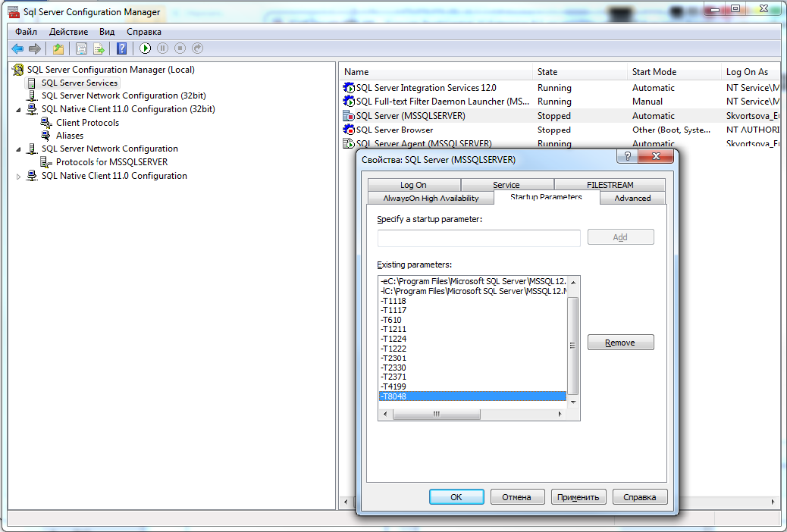Viewport: 787px width, 532px height.
Task: Click the startup parameter input field
Action: (479, 238)
